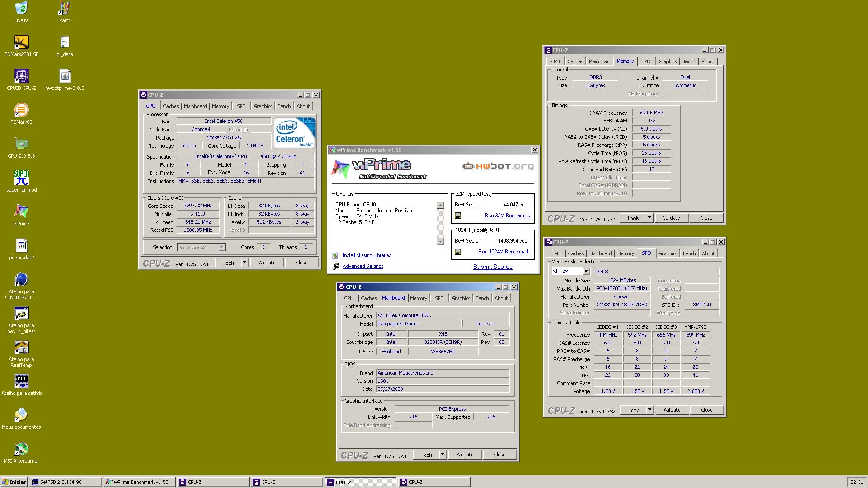868x488 pixels.
Task: Click Run 1024M Benchmark link
Action: [504, 252]
